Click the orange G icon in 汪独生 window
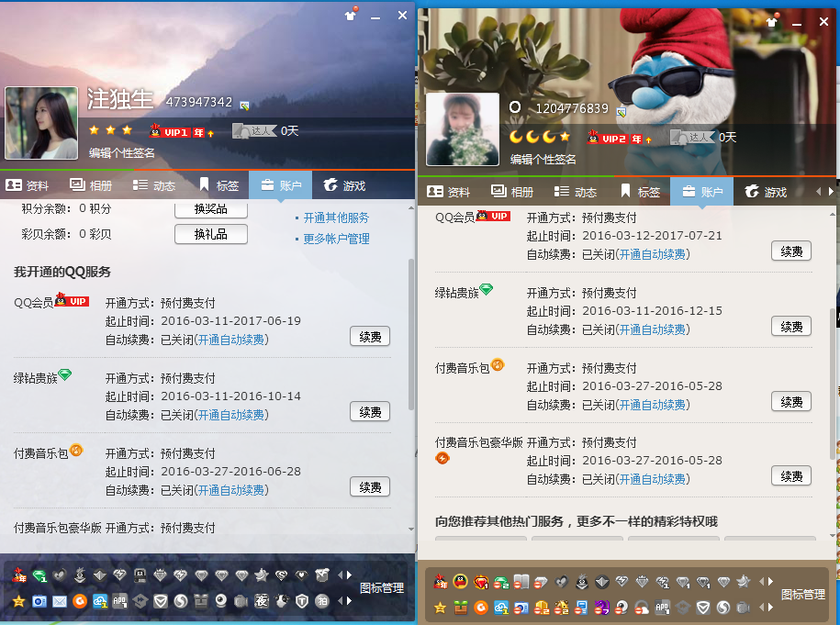This screenshot has width=840, height=625. pyautogui.click(x=80, y=601)
